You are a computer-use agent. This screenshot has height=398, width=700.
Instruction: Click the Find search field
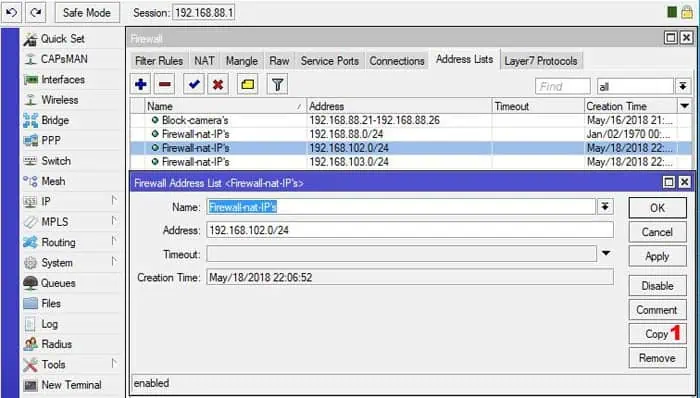click(562, 86)
